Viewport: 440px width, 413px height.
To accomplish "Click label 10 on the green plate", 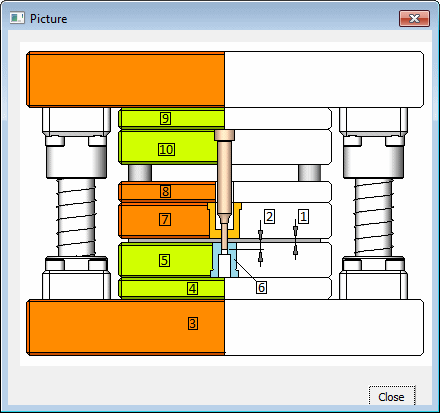I will [x=166, y=150].
